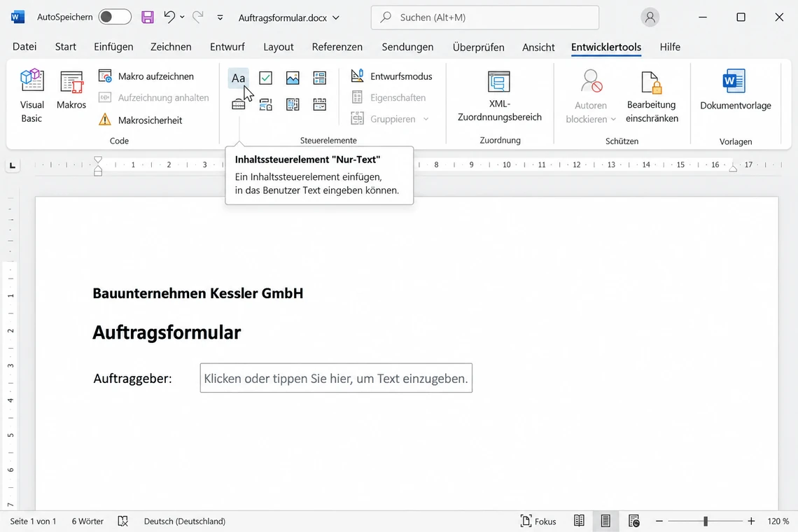The width and height of the screenshot is (798, 532).
Task: Enable Fokus mode
Action: 538,521
